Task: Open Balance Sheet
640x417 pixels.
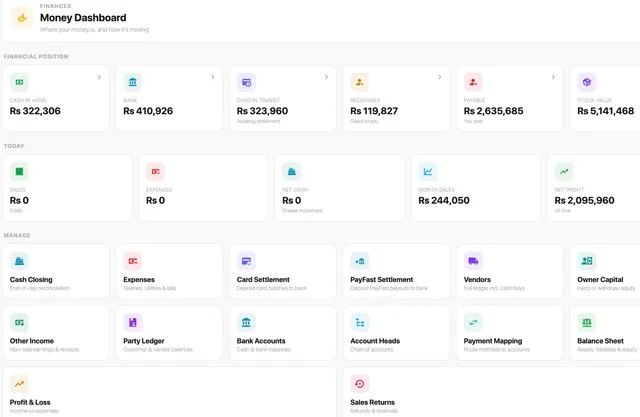Action: click(x=605, y=333)
